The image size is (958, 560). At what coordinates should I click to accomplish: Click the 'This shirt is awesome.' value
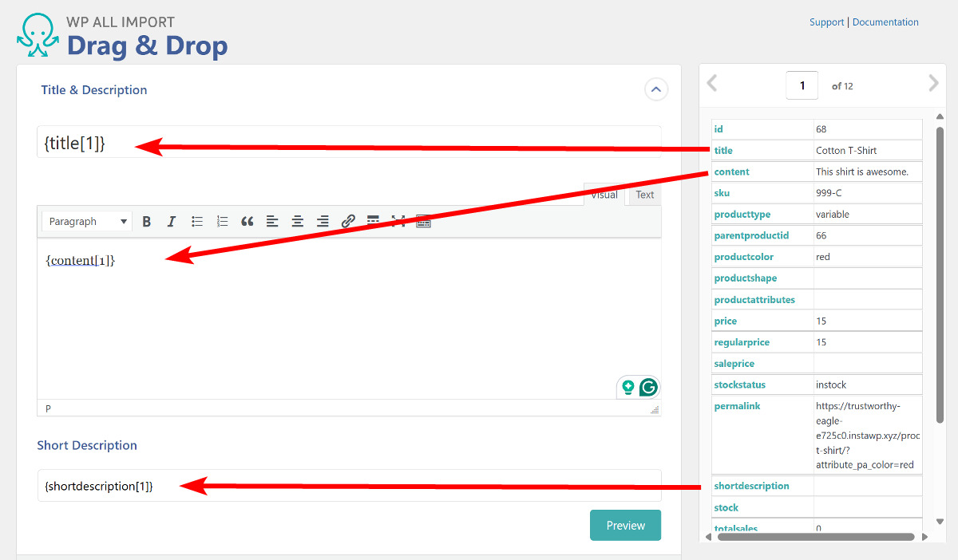click(862, 172)
